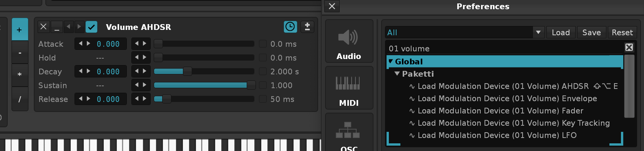This screenshot has width=644, height=151.
Task: Click the Sustain slider handle
Action: click(251, 85)
